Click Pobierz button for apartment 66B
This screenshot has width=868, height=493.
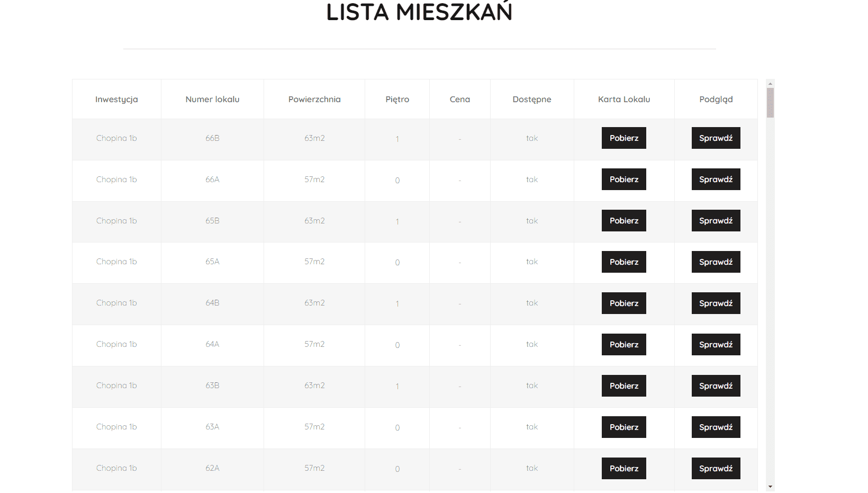pyautogui.click(x=623, y=138)
